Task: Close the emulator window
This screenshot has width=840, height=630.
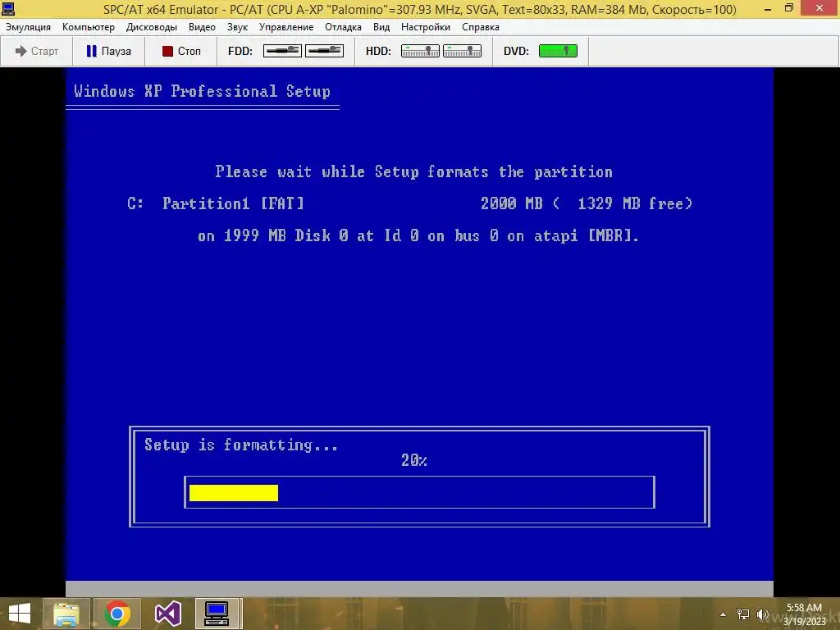Action: (x=820, y=8)
